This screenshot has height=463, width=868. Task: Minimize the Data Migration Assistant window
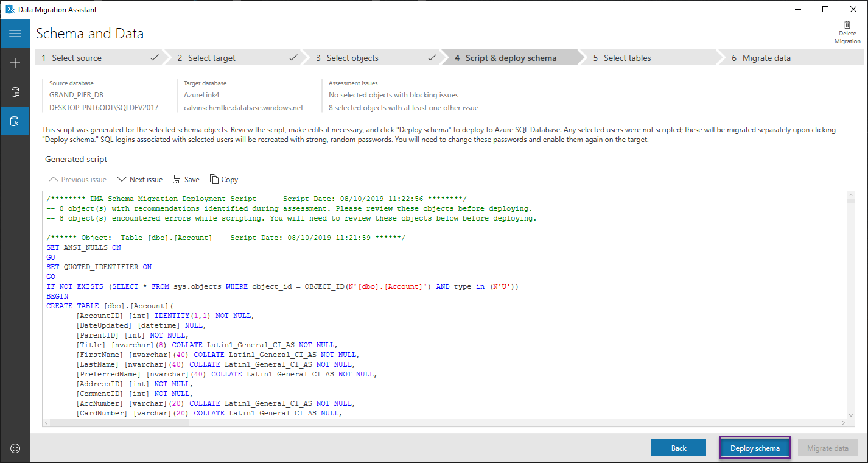(x=798, y=9)
